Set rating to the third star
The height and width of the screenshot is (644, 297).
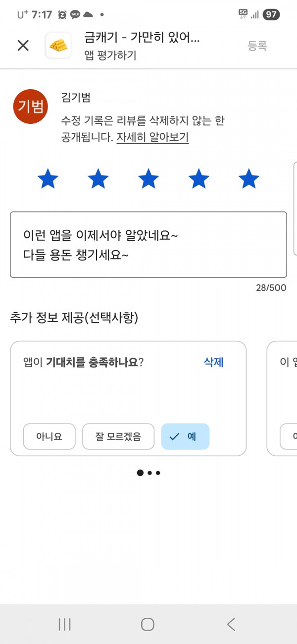148,179
